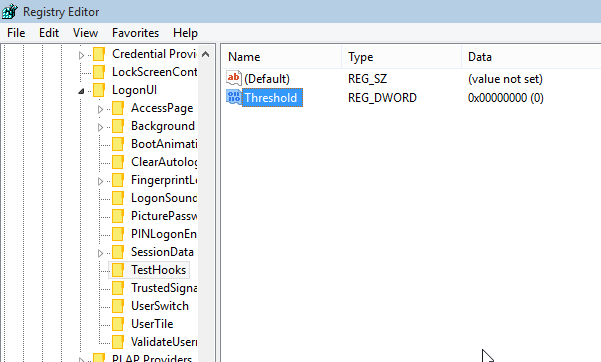Viewport: 601px width, 362px height.
Task: Click the BootAnimation folder icon
Action: click(x=118, y=144)
